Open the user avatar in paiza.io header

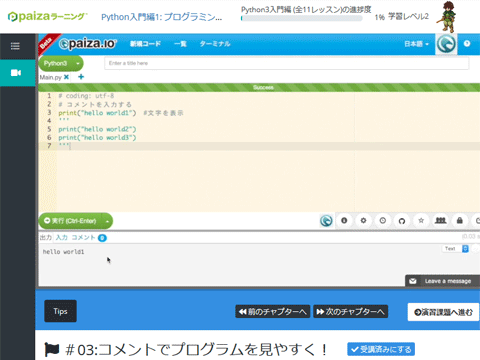click(x=446, y=44)
